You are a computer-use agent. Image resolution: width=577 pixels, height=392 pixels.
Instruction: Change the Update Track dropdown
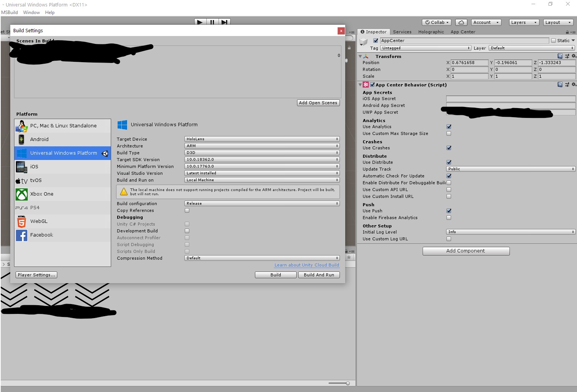pos(510,169)
